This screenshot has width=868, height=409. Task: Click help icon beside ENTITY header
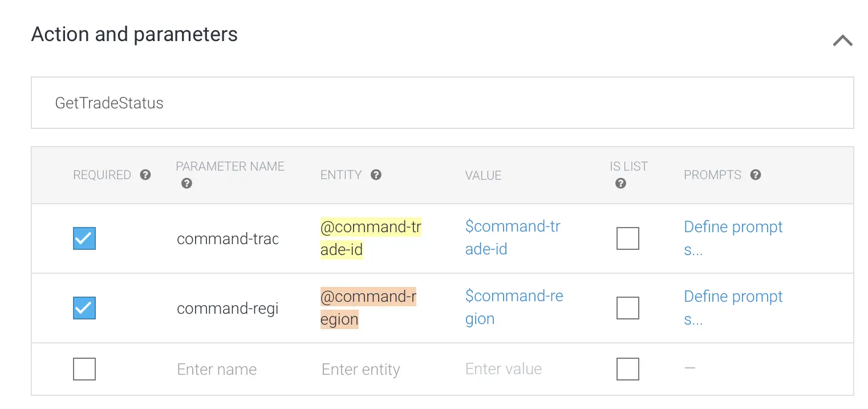[376, 175]
